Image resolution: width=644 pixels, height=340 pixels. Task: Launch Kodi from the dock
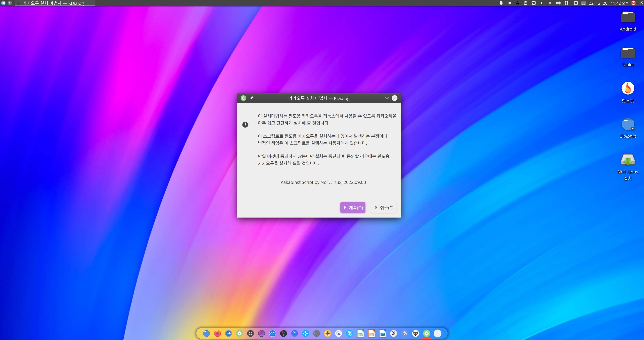[x=305, y=333]
